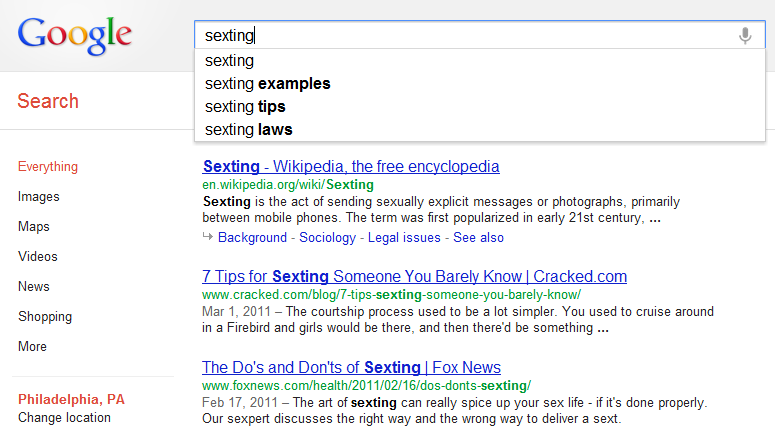The image size is (775, 439).
Task: Jump to Wikipedia's Legal issues section
Action: point(404,238)
